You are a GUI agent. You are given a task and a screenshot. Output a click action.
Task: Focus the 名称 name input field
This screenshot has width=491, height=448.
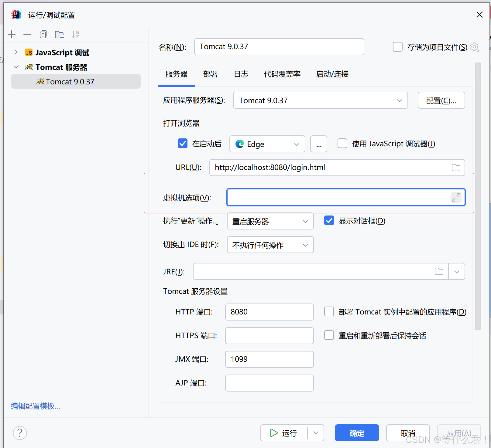click(279, 47)
